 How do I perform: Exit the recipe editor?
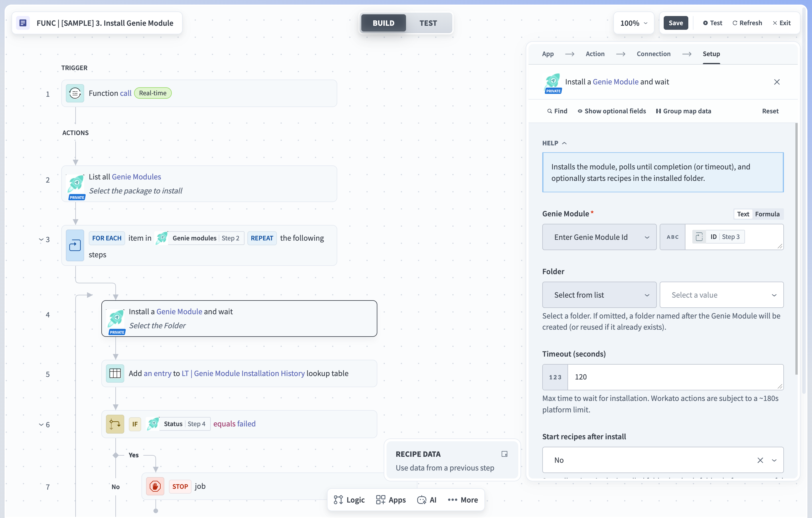point(781,23)
